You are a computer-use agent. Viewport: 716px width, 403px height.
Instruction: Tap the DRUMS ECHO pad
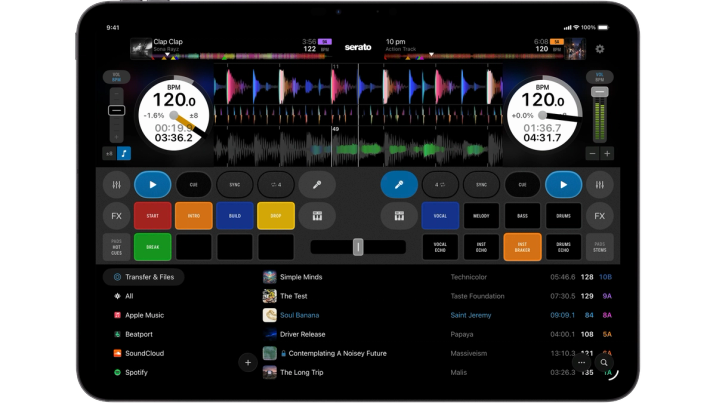[x=563, y=247]
